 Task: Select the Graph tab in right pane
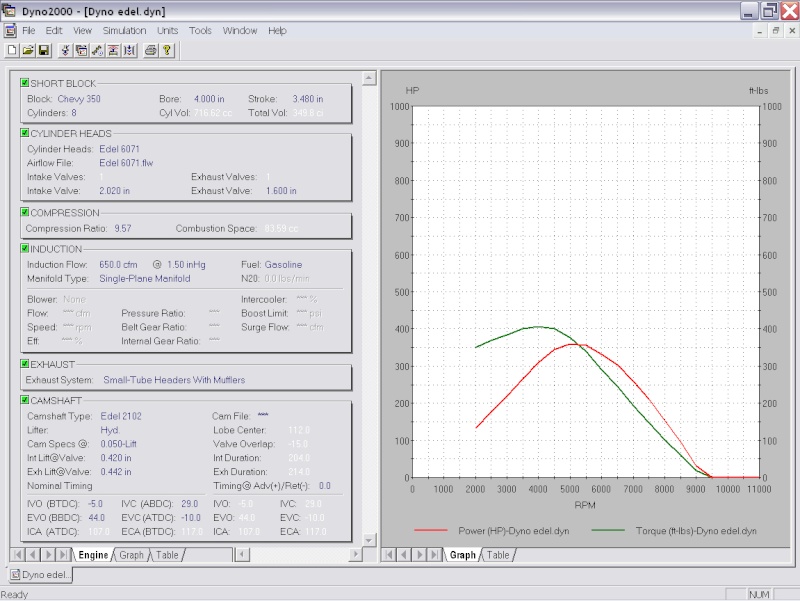(x=462, y=555)
